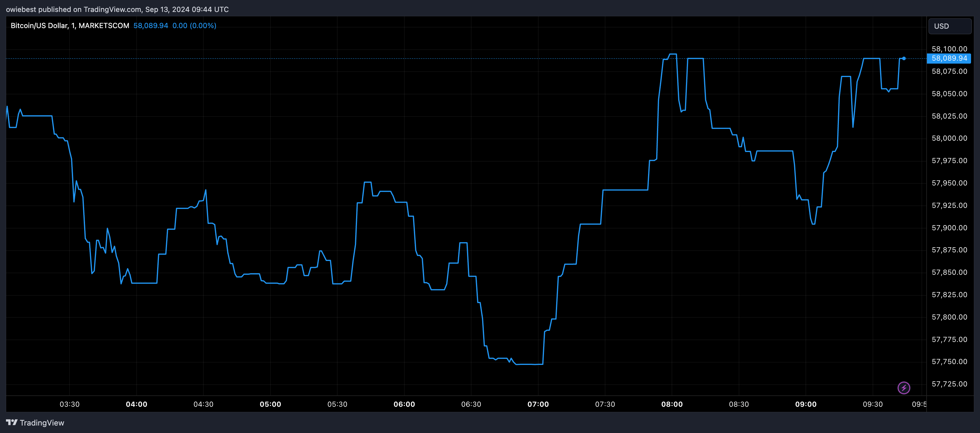Viewport: 980px width, 433px height.
Task: Click the 04:00 time axis label
Action: tap(137, 404)
